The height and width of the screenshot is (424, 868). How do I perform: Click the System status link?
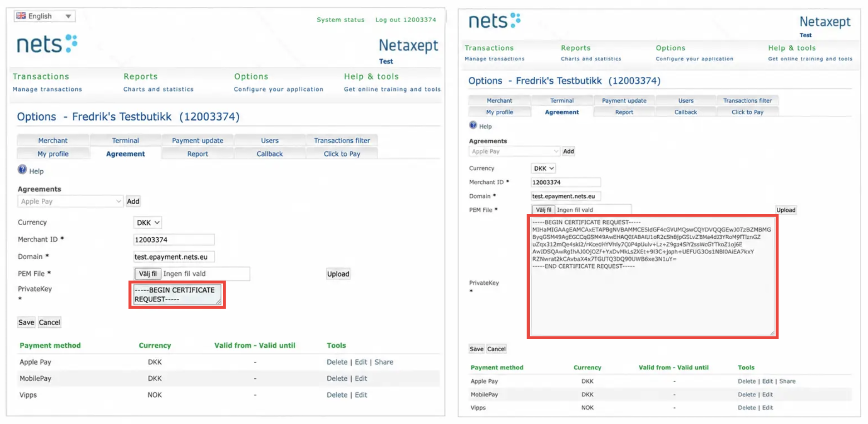click(x=340, y=20)
